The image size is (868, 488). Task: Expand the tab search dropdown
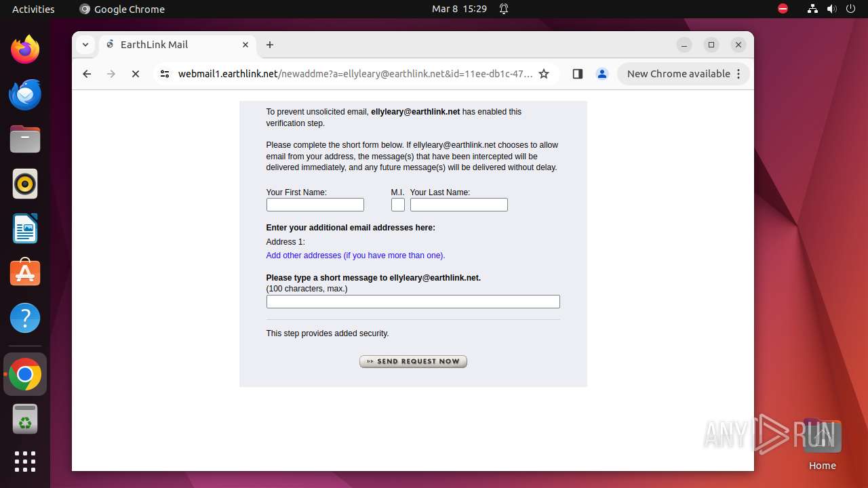pos(85,45)
